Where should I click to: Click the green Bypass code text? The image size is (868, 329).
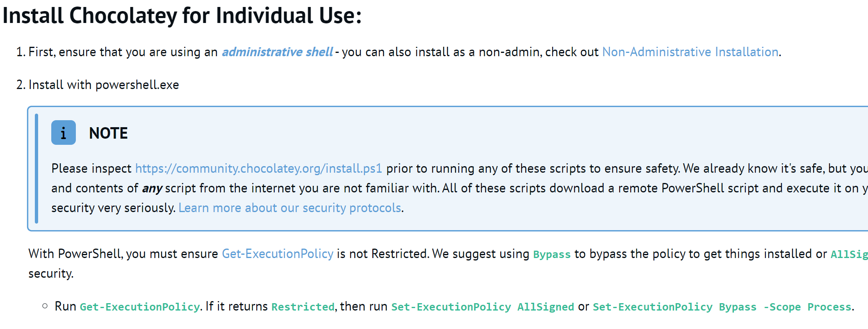pos(552,254)
